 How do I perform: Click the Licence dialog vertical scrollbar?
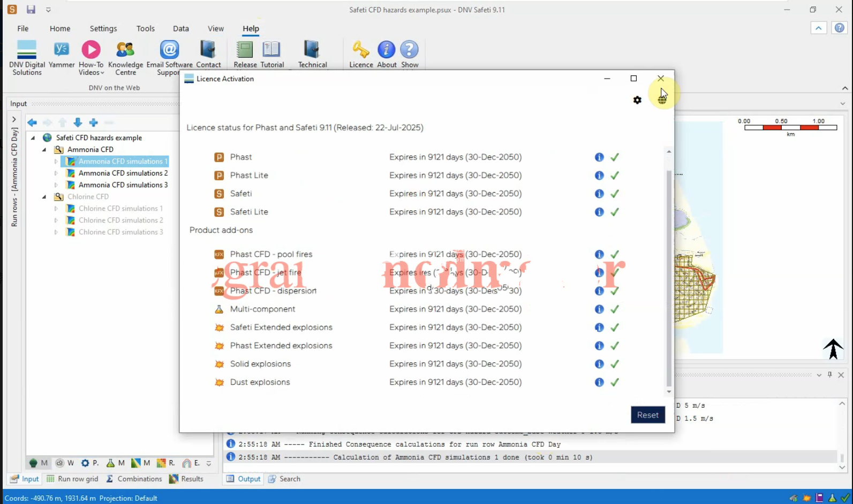[669, 278]
